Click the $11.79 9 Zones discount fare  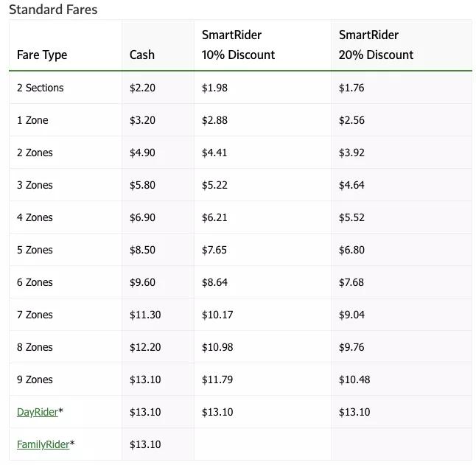(217, 380)
